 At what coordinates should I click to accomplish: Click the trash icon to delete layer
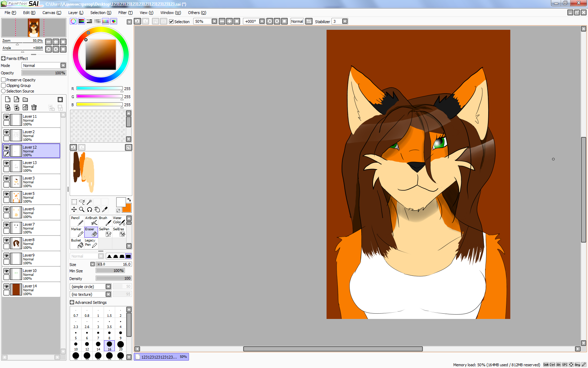(34, 107)
